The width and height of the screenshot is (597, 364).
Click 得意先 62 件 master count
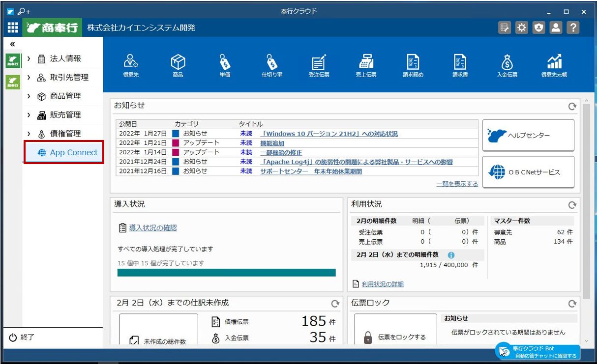coord(534,232)
